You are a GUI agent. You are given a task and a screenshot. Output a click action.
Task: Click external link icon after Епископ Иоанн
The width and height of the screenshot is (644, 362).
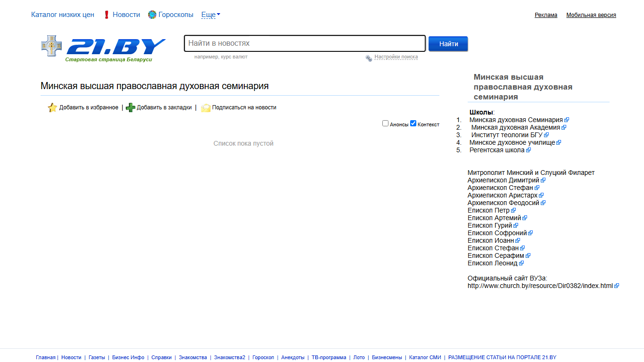[518, 241]
